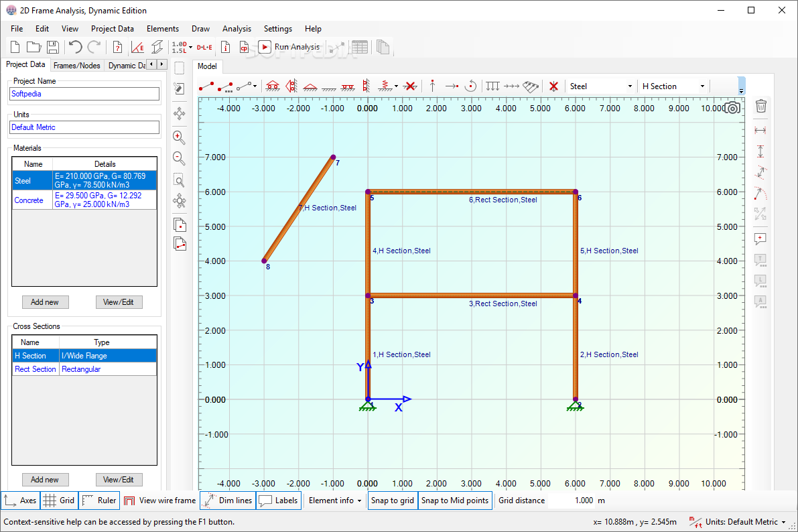Toggle Snap to grid
The image size is (798, 532).
coord(393,501)
